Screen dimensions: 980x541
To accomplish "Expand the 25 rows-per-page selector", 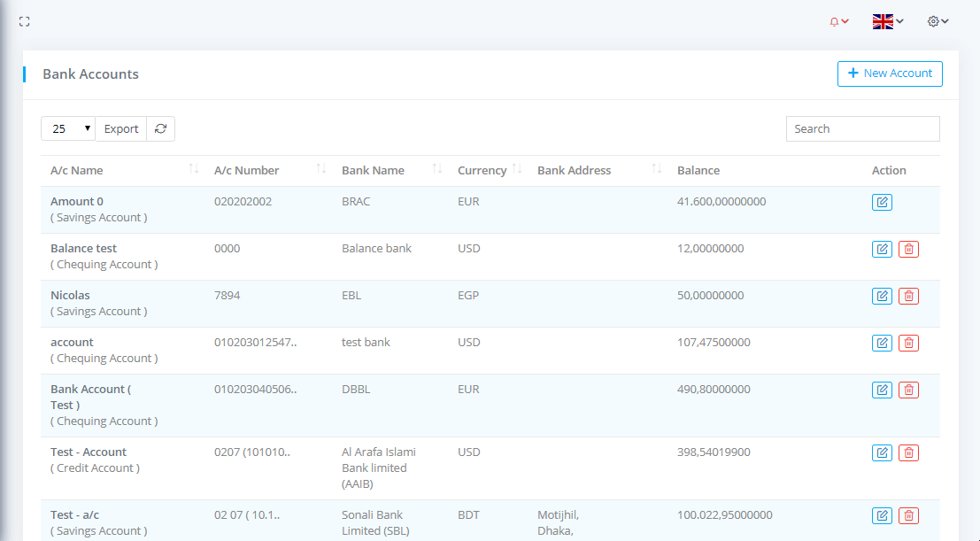I will click(x=68, y=129).
